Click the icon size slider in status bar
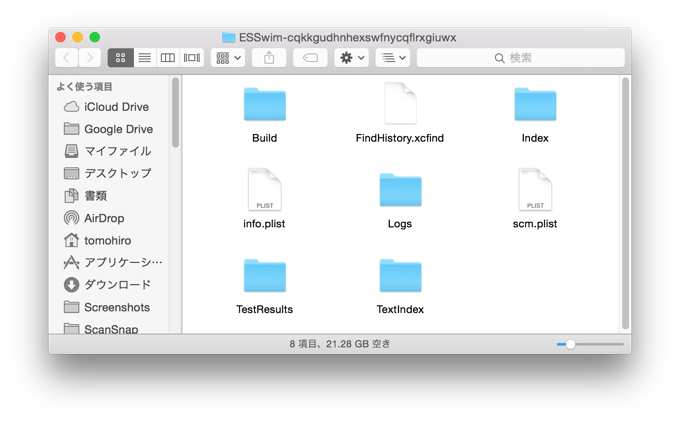This screenshot has height=423, width=680. pyautogui.click(x=590, y=344)
